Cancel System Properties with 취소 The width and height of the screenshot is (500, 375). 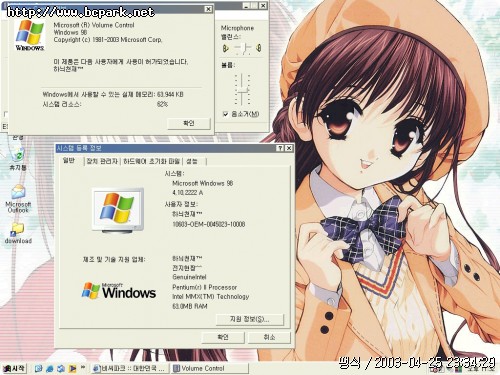pyautogui.click(x=269, y=337)
